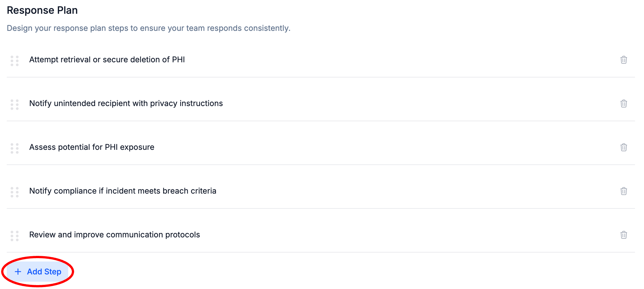Click the plus icon in Add Step

point(18,272)
